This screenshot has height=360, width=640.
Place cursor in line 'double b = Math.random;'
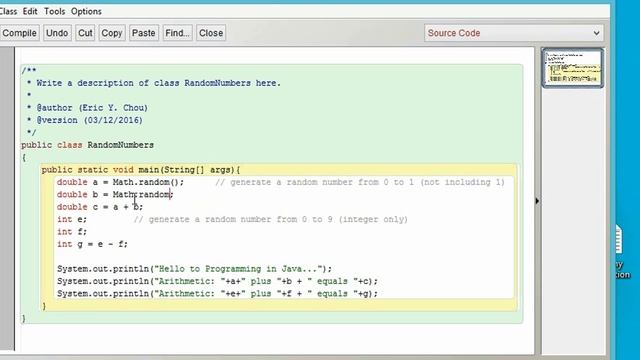(115, 195)
